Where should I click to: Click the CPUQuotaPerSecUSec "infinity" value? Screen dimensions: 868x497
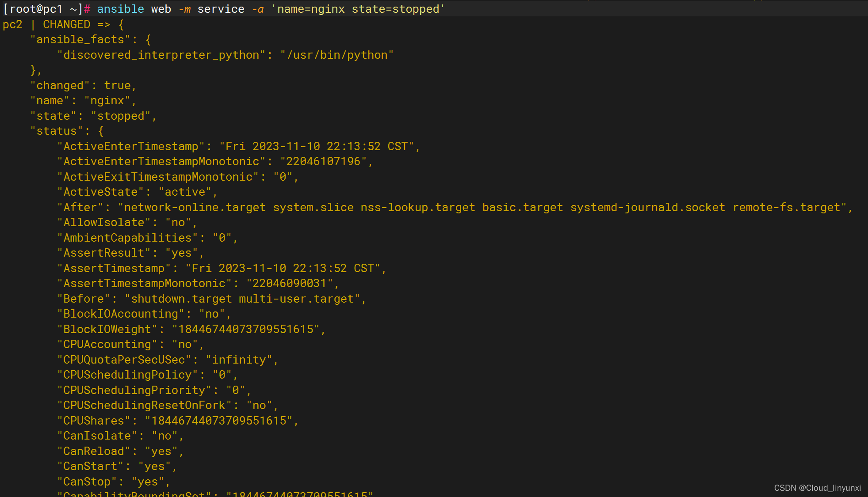coord(239,360)
